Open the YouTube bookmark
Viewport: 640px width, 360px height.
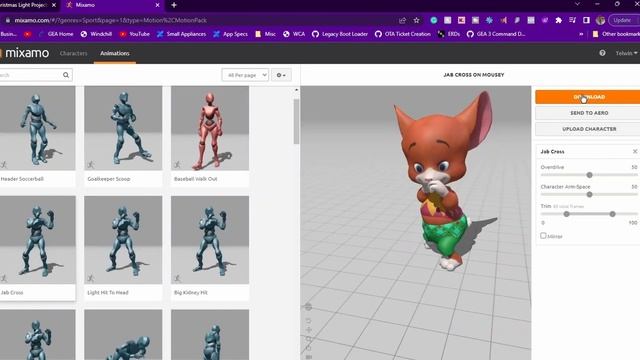(x=134, y=34)
